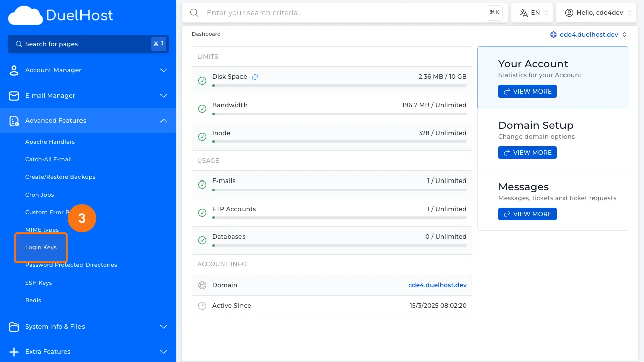Click the System Info & Files folder icon
The width and height of the screenshot is (644, 362).
click(14, 327)
